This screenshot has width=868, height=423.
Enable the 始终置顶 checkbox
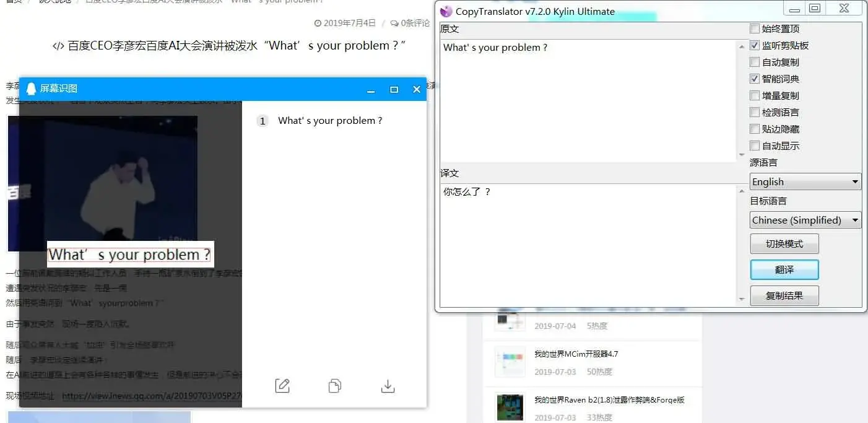pos(754,28)
